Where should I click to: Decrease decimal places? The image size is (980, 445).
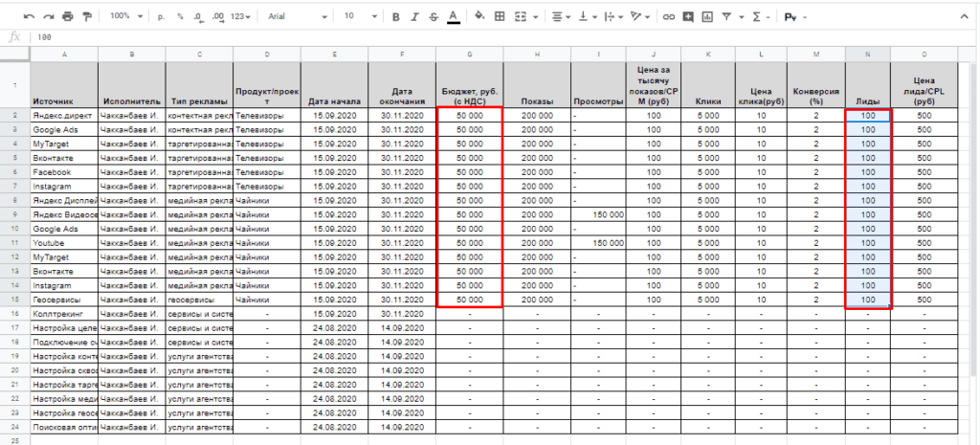[x=198, y=17]
